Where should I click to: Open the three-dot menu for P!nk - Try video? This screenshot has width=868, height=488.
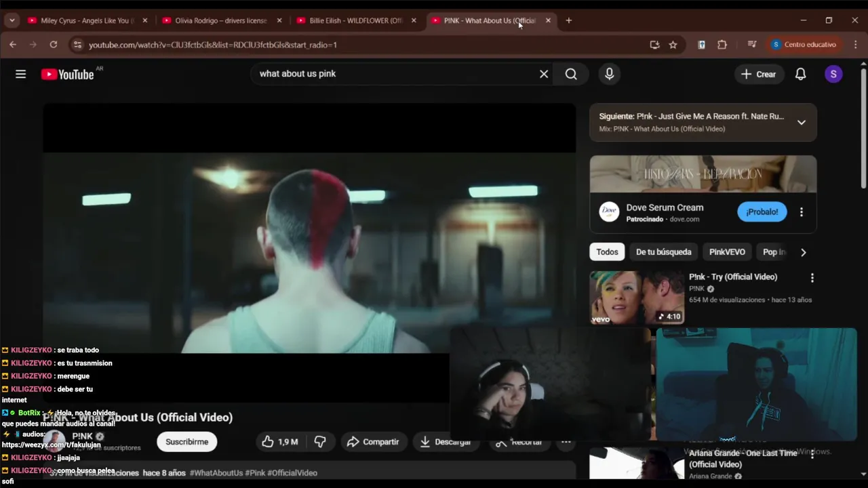click(812, 278)
